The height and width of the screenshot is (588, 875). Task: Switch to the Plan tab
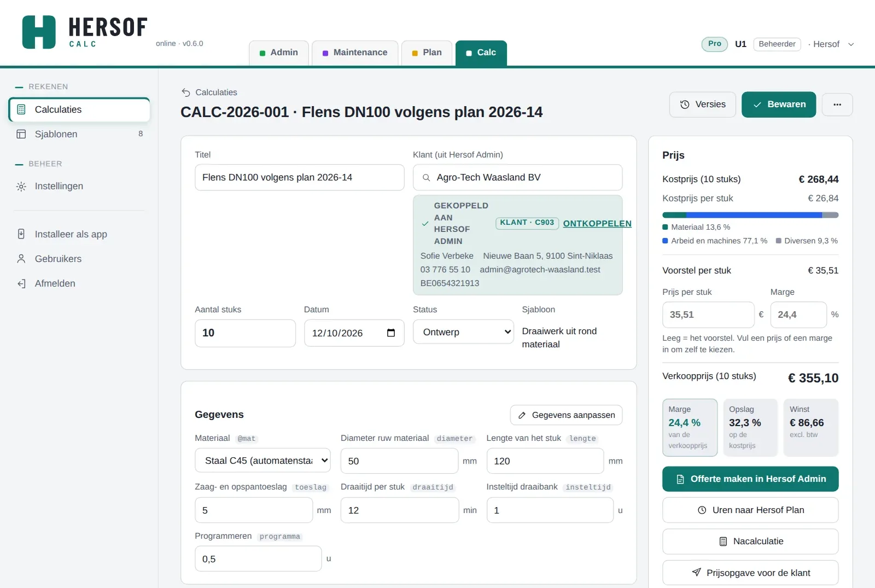pyautogui.click(x=427, y=53)
